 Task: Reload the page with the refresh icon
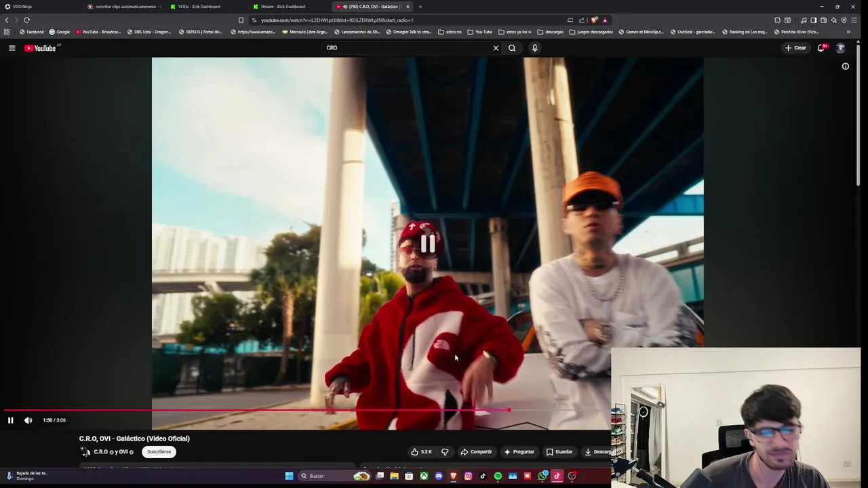[26, 20]
